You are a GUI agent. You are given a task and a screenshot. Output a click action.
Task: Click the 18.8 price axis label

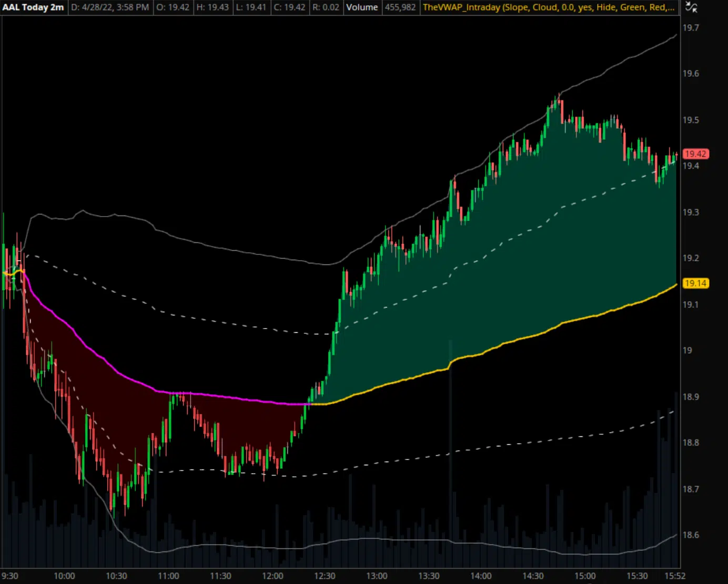(x=691, y=443)
